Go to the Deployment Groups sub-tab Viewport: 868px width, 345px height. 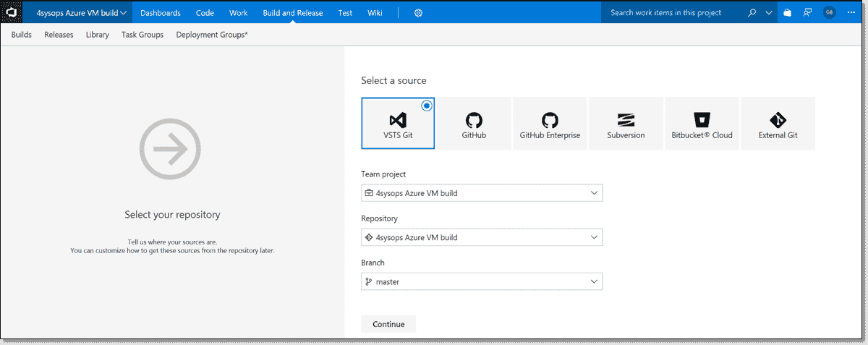(x=212, y=35)
